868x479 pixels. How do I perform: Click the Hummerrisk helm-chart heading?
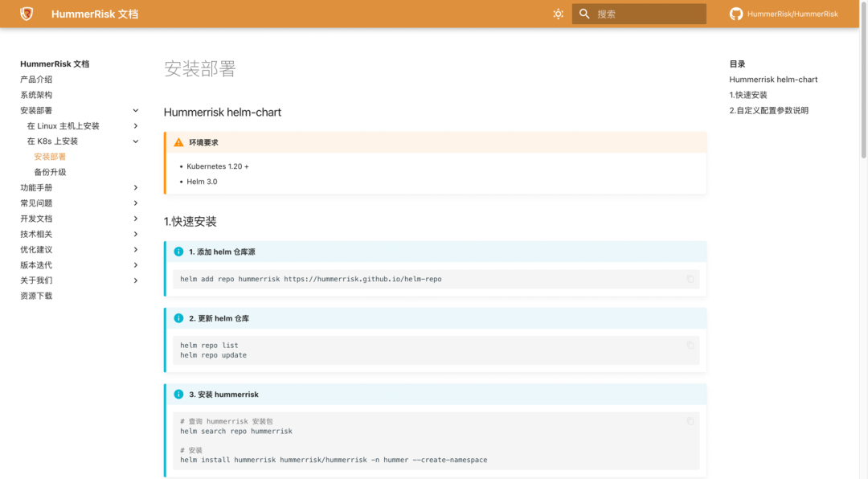coord(222,113)
